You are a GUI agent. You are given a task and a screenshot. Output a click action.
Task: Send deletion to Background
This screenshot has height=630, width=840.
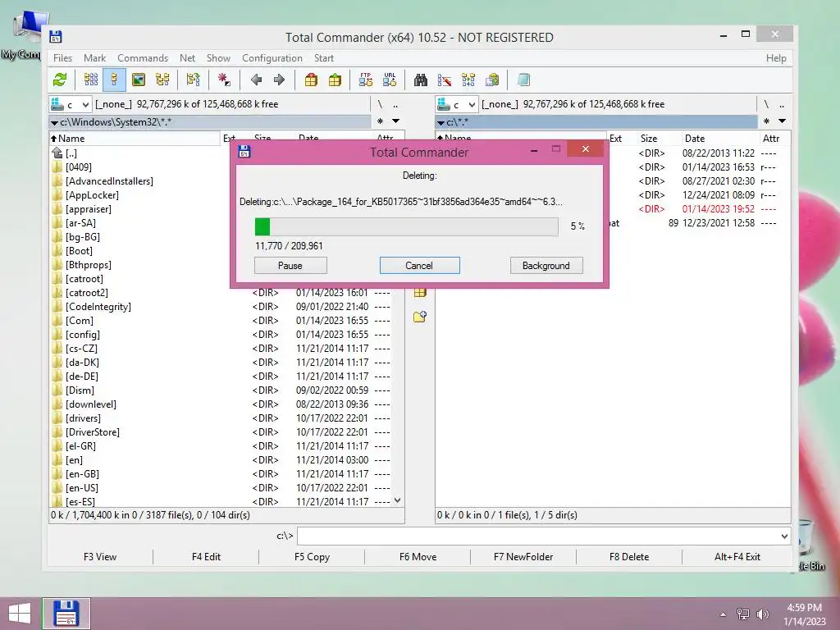[546, 265]
